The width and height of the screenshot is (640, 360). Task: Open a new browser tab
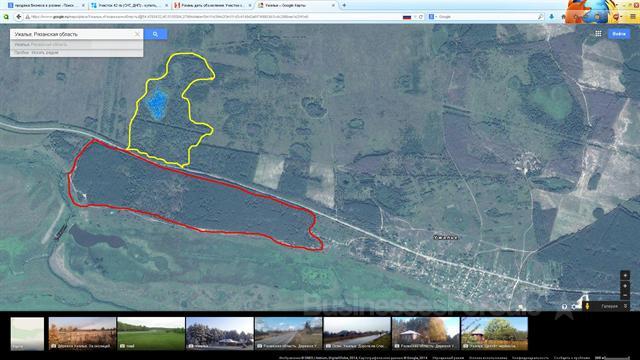point(344,5)
